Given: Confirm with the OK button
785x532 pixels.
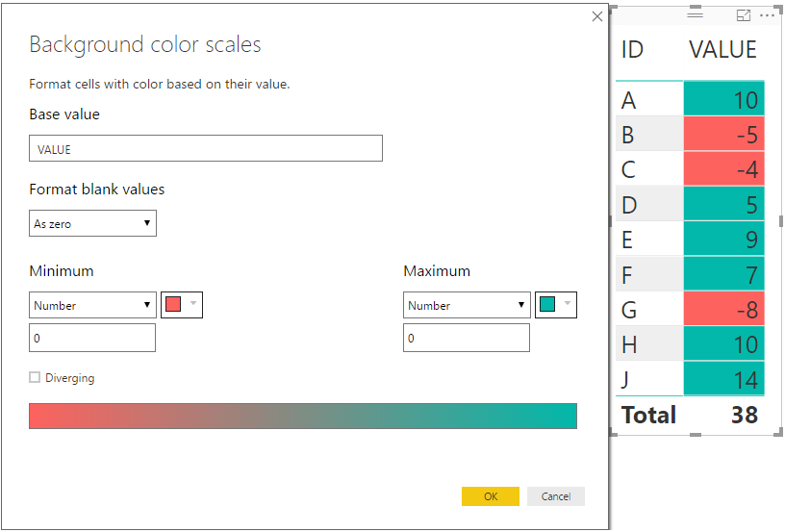Looking at the screenshot, I should tap(490, 496).
